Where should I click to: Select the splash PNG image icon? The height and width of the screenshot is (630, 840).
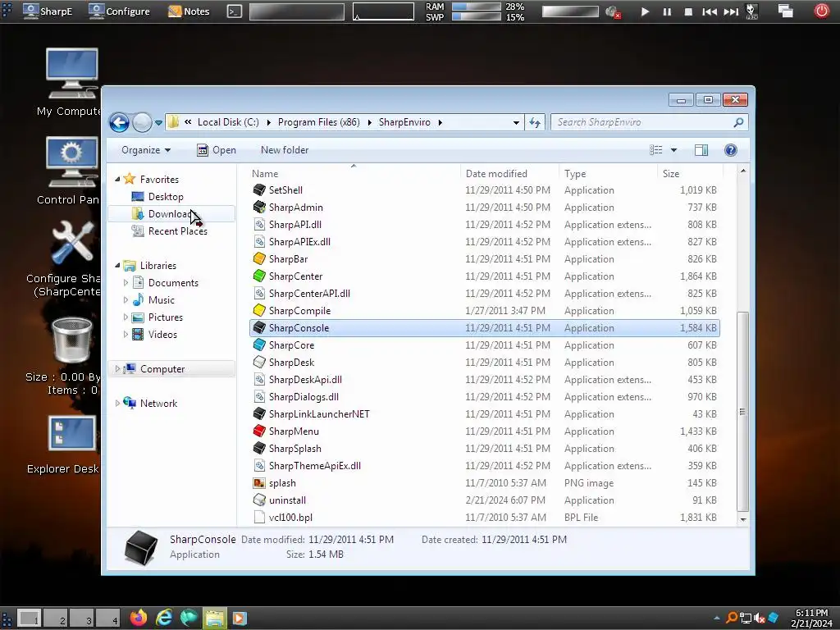point(259,482)
